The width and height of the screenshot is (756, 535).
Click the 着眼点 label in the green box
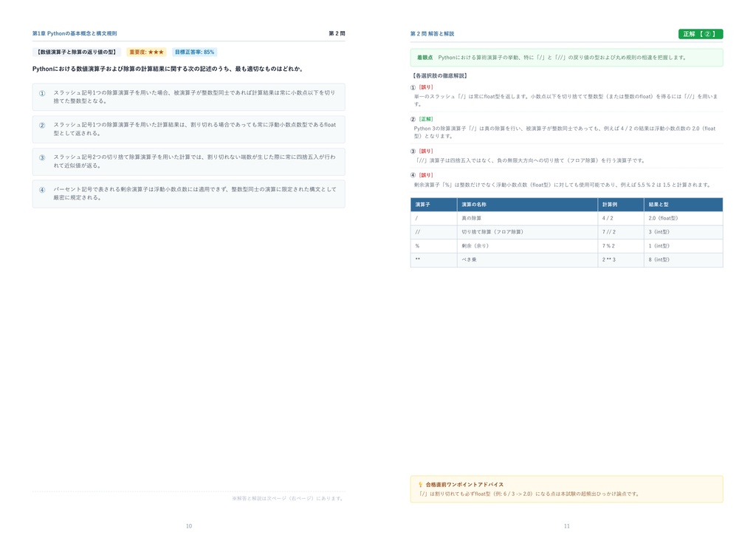tap(425, 58)
